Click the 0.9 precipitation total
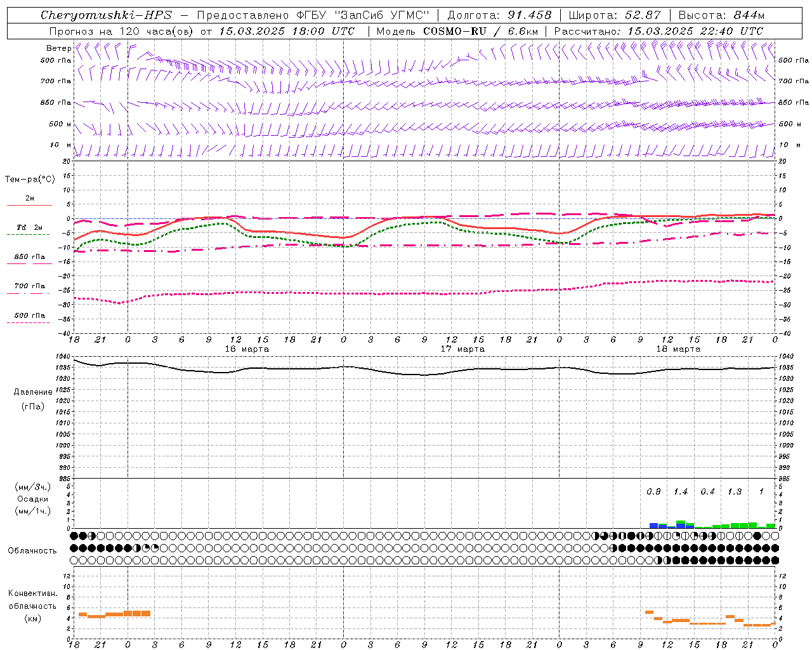Screen dimensions: 812x650 653,492
